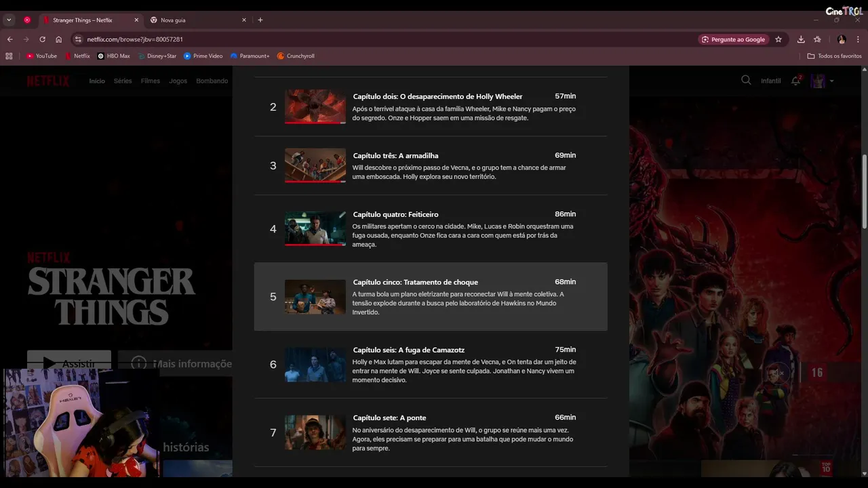The width and height of the screenshot is (868, 488).
Task: Click progress bar under episode 4 thumbnail
Action: 315,245
